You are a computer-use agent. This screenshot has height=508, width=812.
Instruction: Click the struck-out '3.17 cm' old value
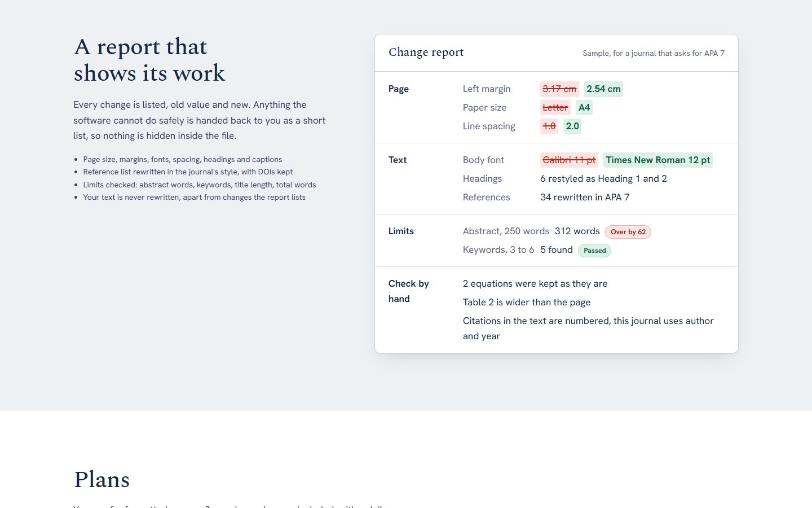[559, 89]
